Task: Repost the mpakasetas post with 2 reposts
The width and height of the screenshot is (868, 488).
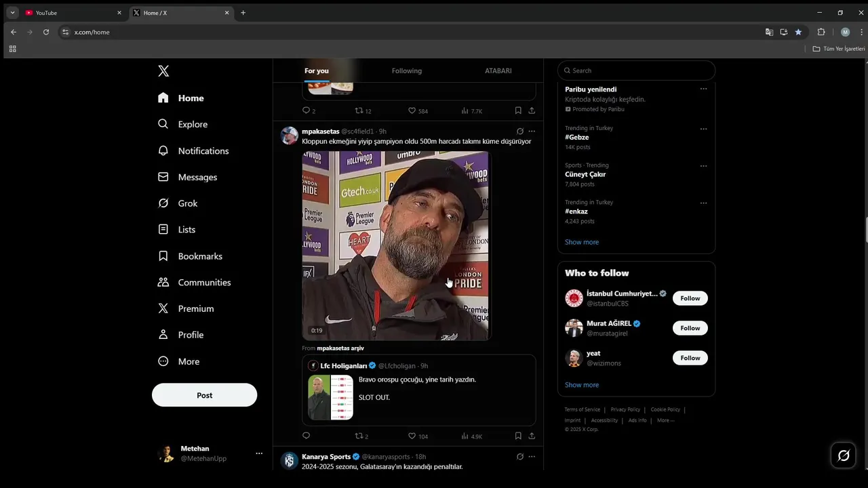Action: (361, 436)
